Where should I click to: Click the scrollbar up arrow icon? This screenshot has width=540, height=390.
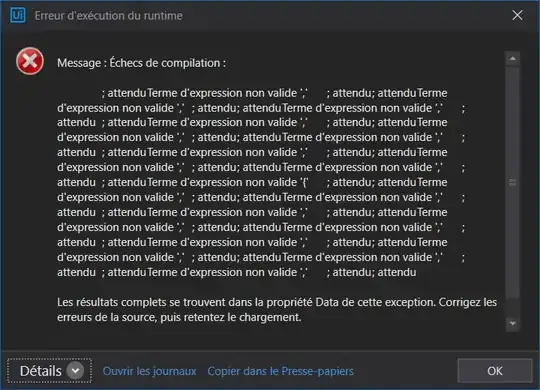tap(512, 59)
